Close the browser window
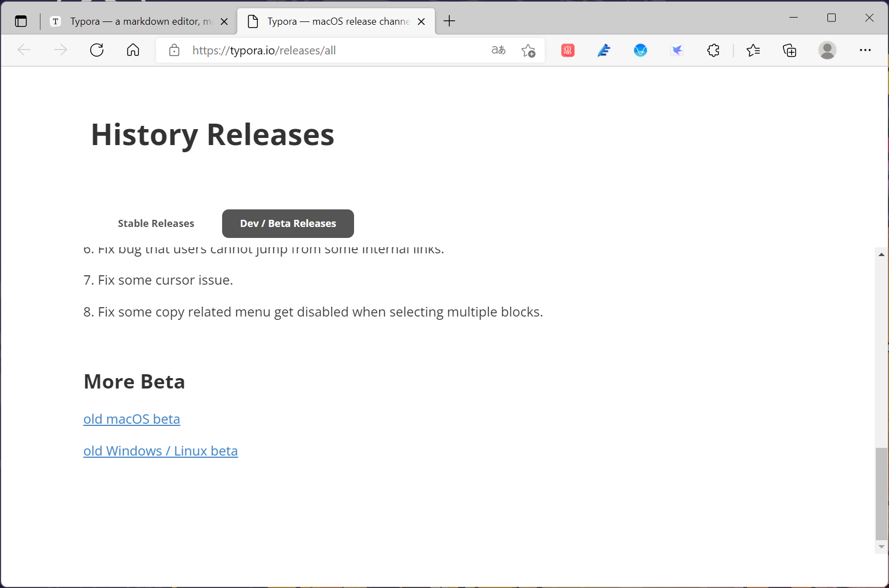The image size is (889, 588). [x=869, y=18]
